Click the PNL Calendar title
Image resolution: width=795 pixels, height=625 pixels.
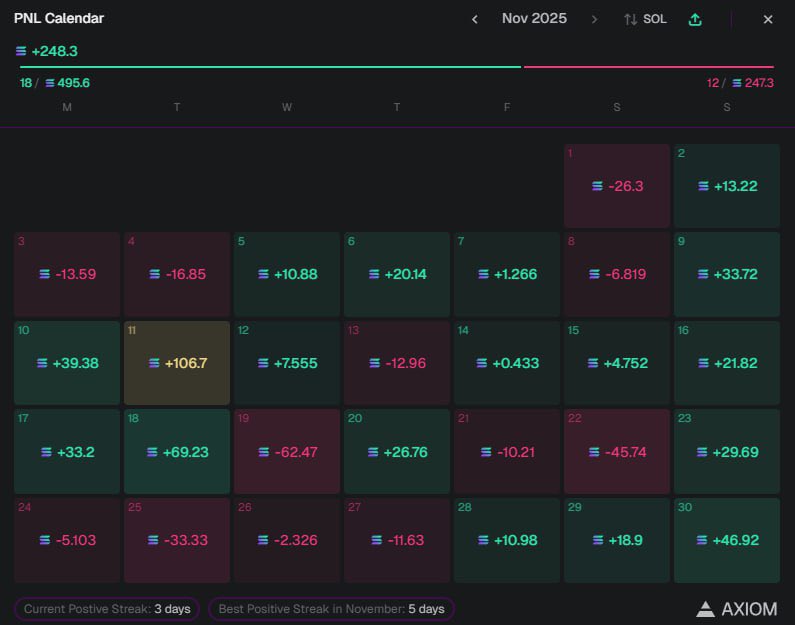pyautogui.click(x=59, y=18)
